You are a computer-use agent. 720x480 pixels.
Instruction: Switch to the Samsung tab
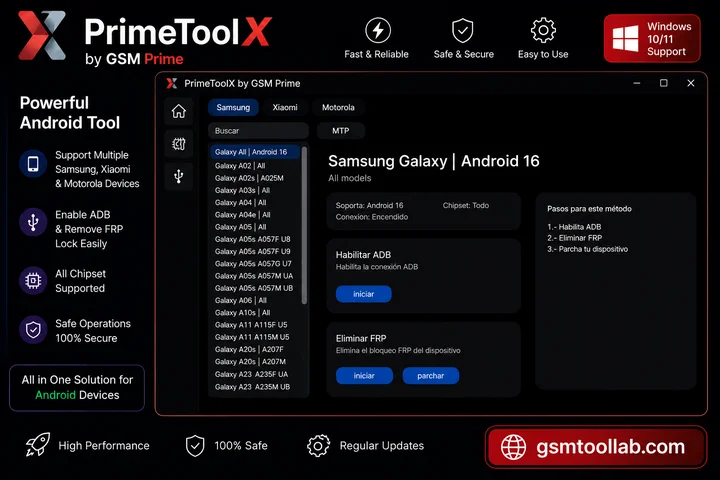click(x=233, y=107)
